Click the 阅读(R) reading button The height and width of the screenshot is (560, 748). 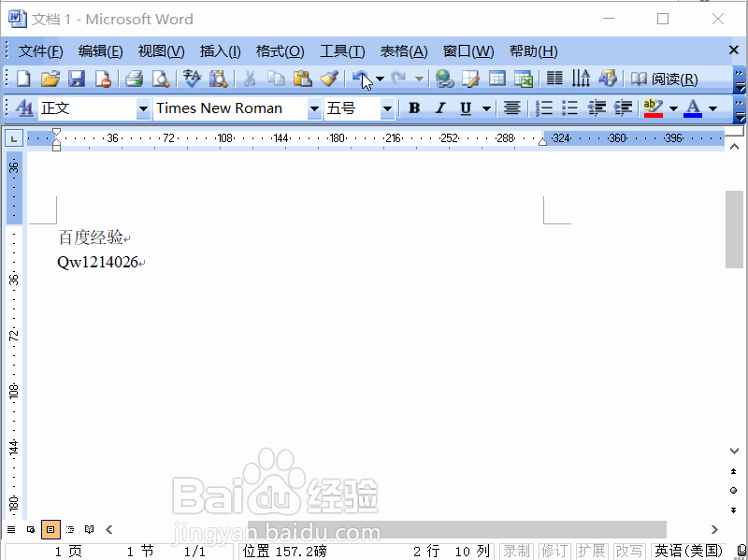coord(664,79)
